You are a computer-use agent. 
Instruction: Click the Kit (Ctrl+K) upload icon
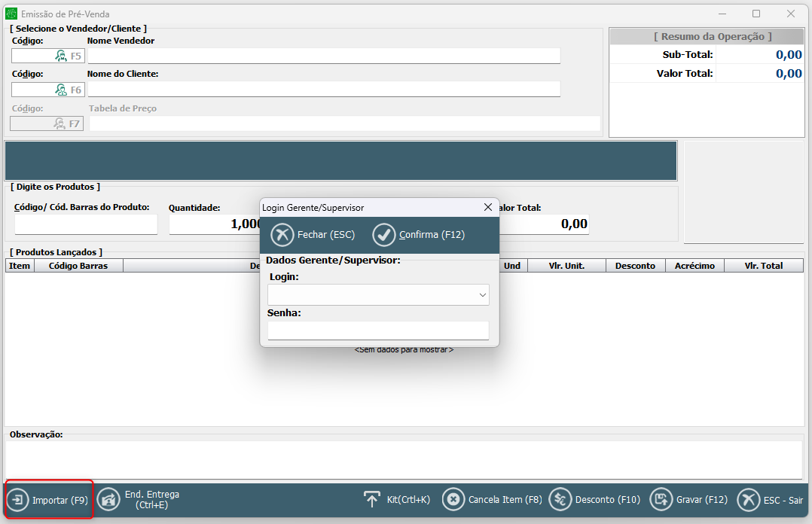[372, 500]
